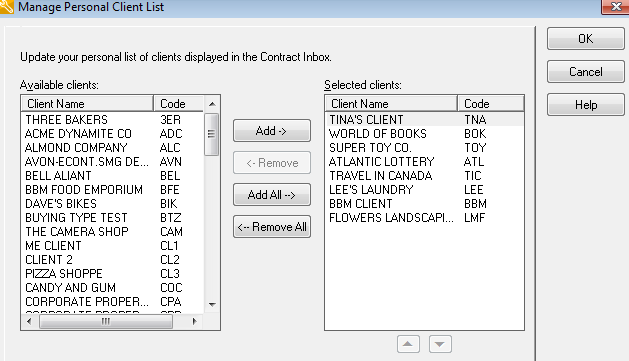Select DAVE'S BIKES row

(x=112, y=204)
